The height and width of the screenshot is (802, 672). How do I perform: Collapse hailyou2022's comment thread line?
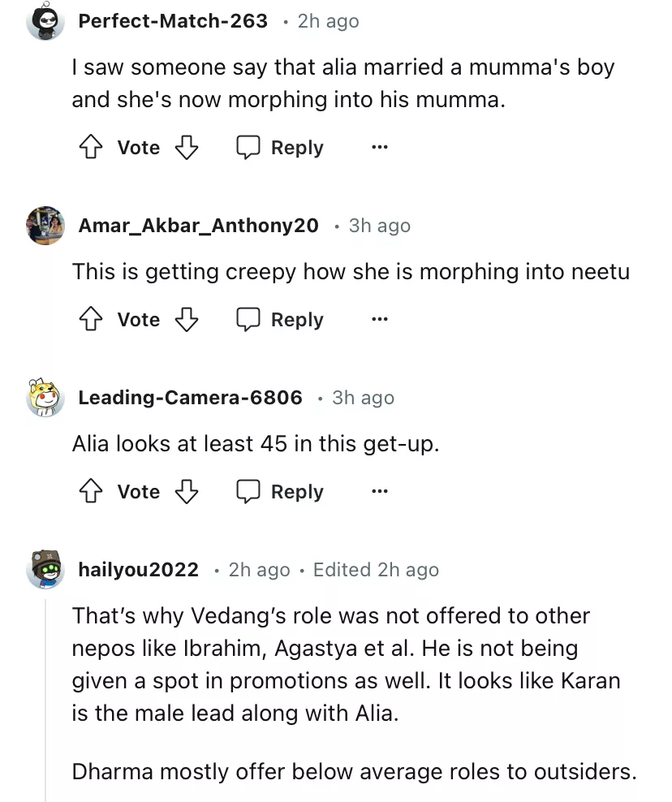[45, 698]
